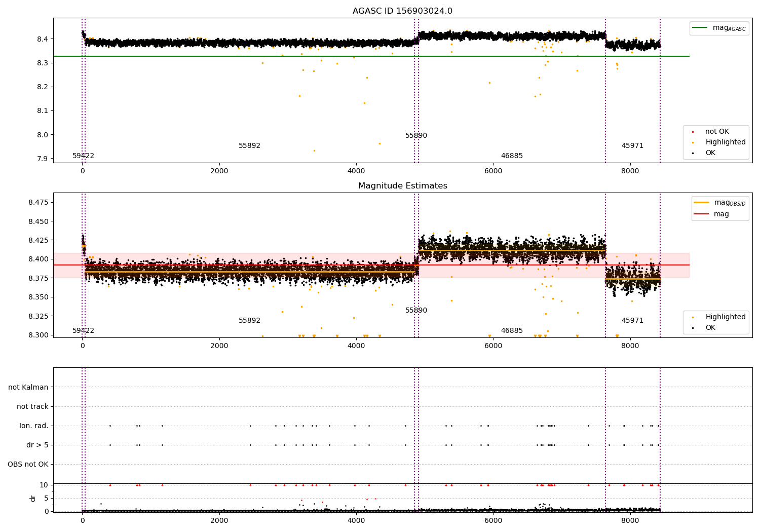Click x-axis tick 2000 under top plot
Image resolution: width=760 pixels, height=532 pixels.
(x=219, y=171)
